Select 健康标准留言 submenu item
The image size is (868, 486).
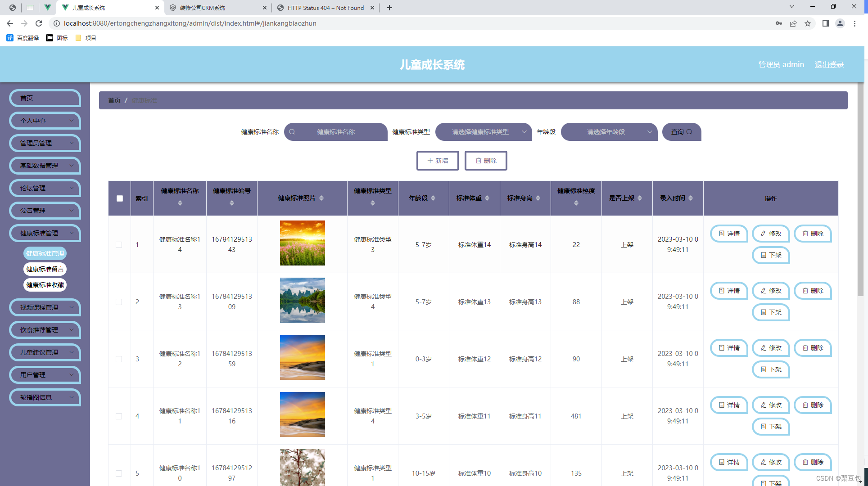(x=45, y=269)
